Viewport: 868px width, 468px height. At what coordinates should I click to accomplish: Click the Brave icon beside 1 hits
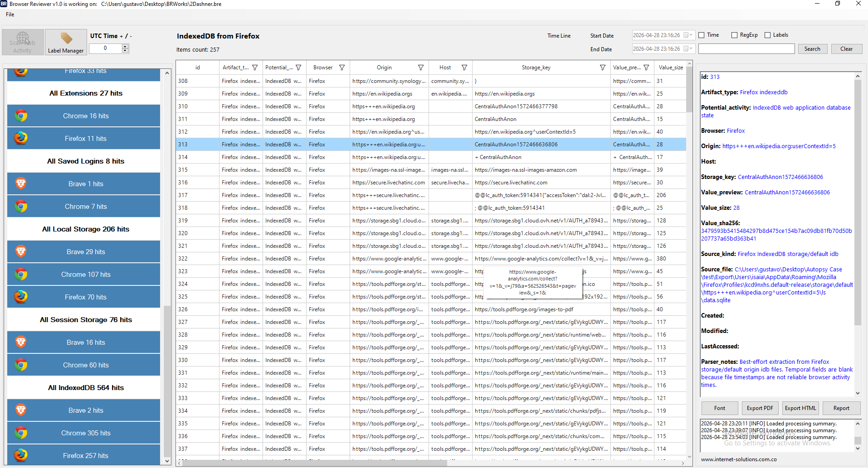(21, 183)
